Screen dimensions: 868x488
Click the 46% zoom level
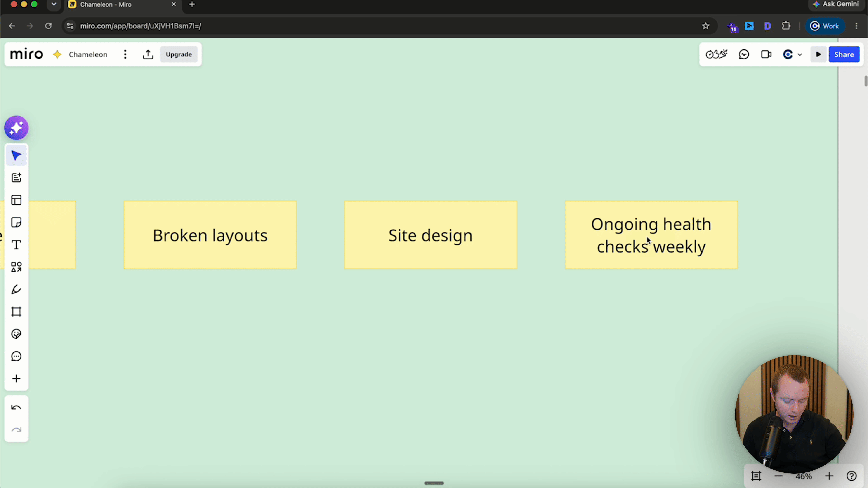point(804,476)
